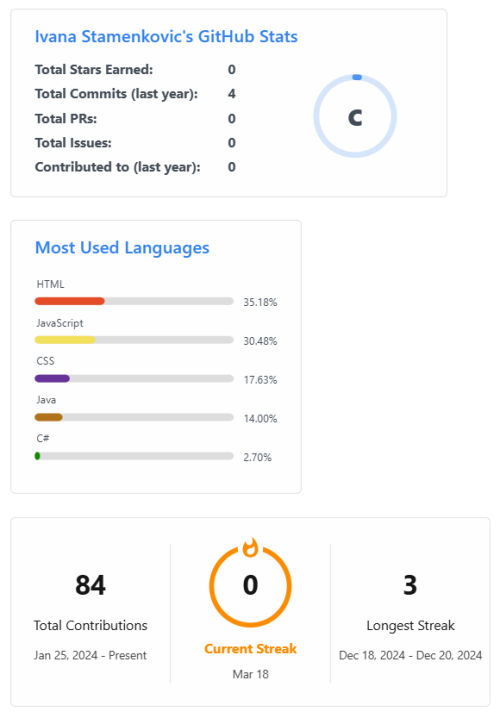Select the Contributed to (last year) row
Image resolution: width=500 pixels, height=718 pixels.
tap(136, 167)
